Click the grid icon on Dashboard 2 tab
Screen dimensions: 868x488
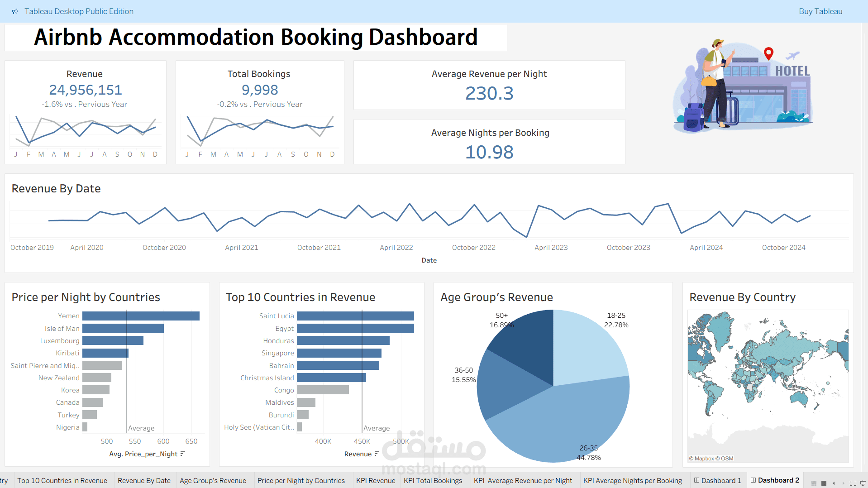(753, 480)
